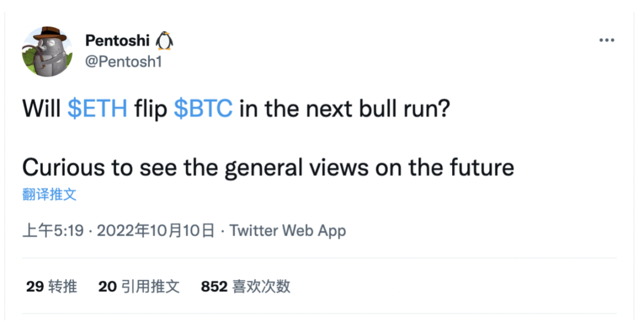Open the Twitter Web App source link
This screenshot has width=644, height=322.
click(287, 230)
